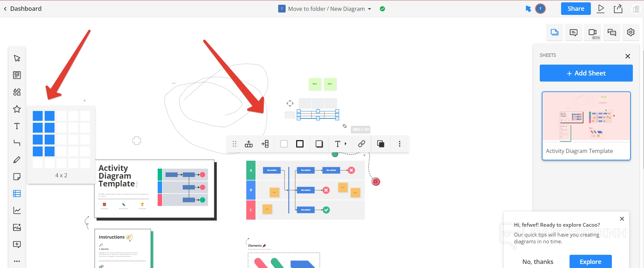Select the insert image tool
644x268 pixels.
(x=17, y=227)
